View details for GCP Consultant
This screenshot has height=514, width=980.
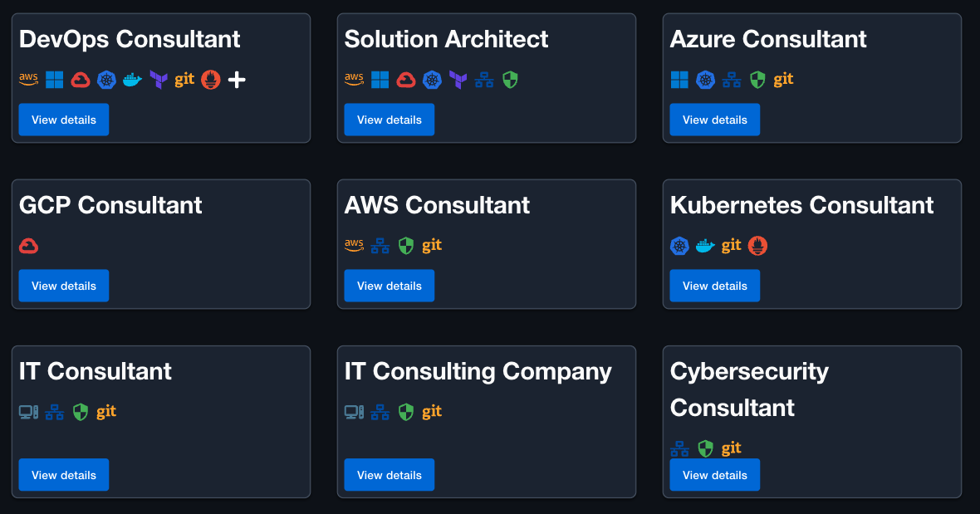tap(64, 286)
